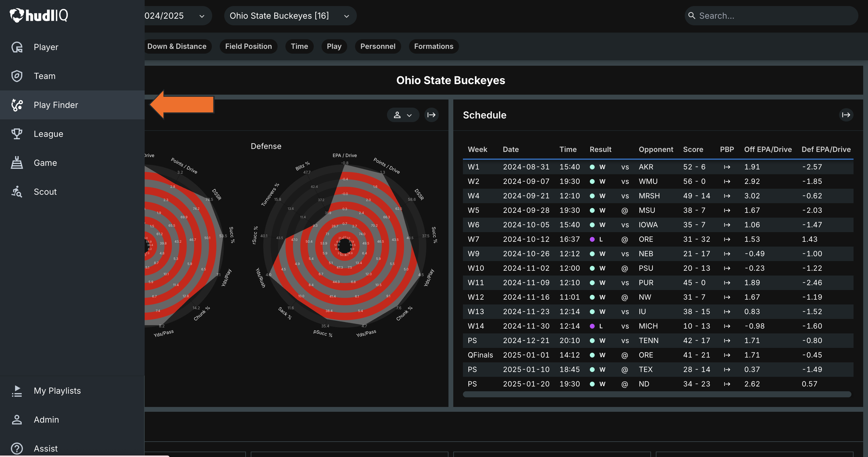Sort schedule by Def EPA/Drive header
The height and width of the screenshot is (457, 868).
click(826, 150)
